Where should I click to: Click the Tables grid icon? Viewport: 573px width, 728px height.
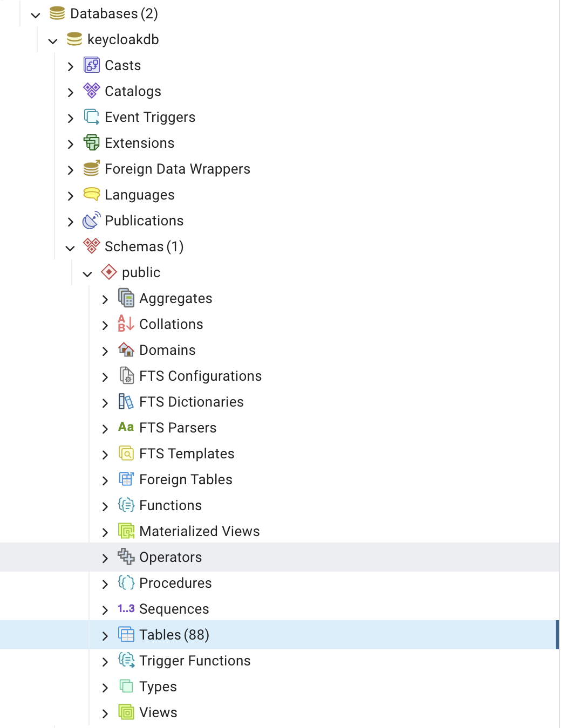(x=126, y=635)
